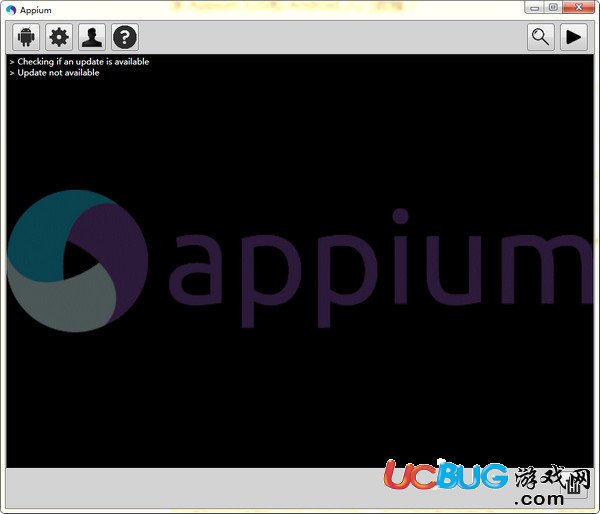Start the Appium server play button
This screenshot has width=600, height=514.
574,37
